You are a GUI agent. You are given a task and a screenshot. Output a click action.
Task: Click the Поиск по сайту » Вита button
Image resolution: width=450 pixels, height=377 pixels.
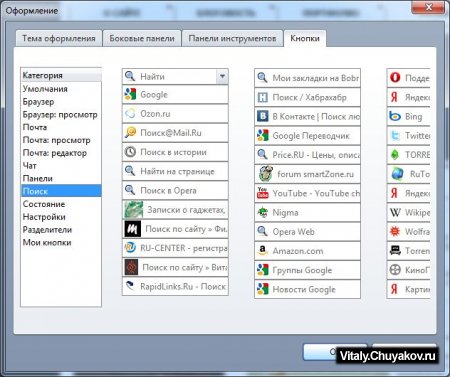[175, 267]
